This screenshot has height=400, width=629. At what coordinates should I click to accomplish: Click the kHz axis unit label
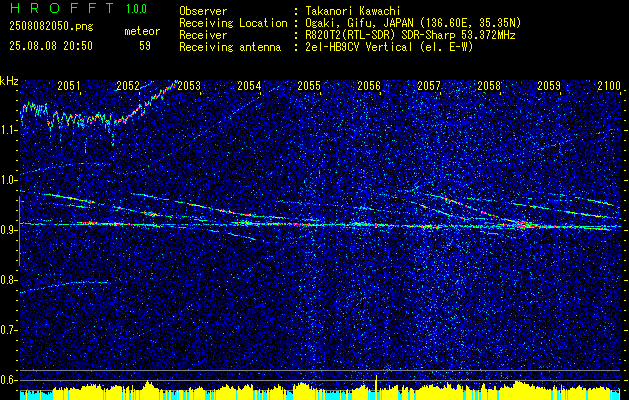pos(9,81)
